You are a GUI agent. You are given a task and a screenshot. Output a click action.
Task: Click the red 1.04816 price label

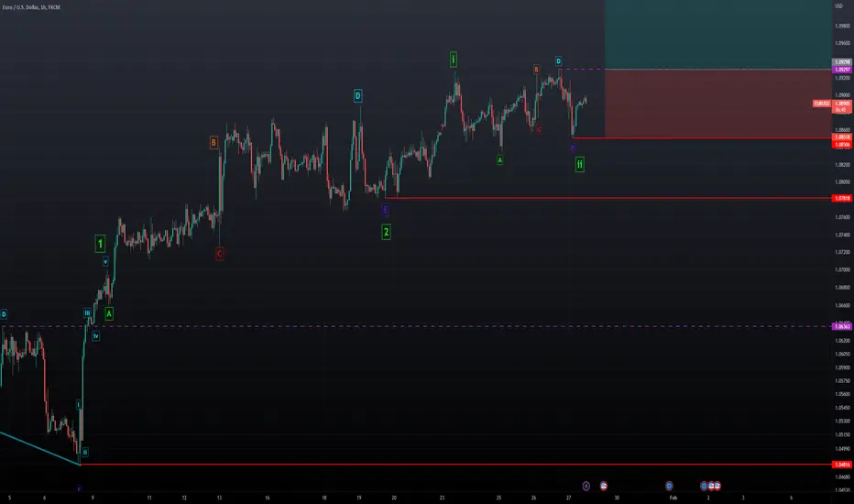pos(842,465)
